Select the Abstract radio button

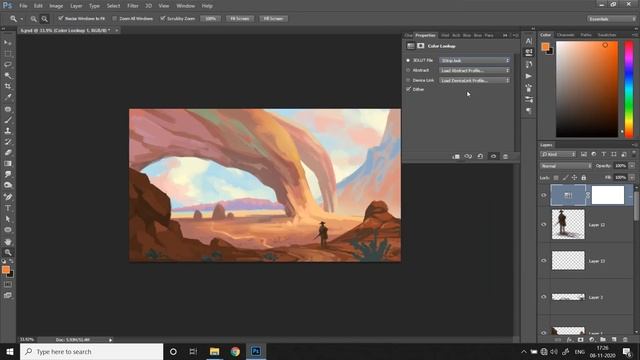pyautogui.click(x=408, y=70)
